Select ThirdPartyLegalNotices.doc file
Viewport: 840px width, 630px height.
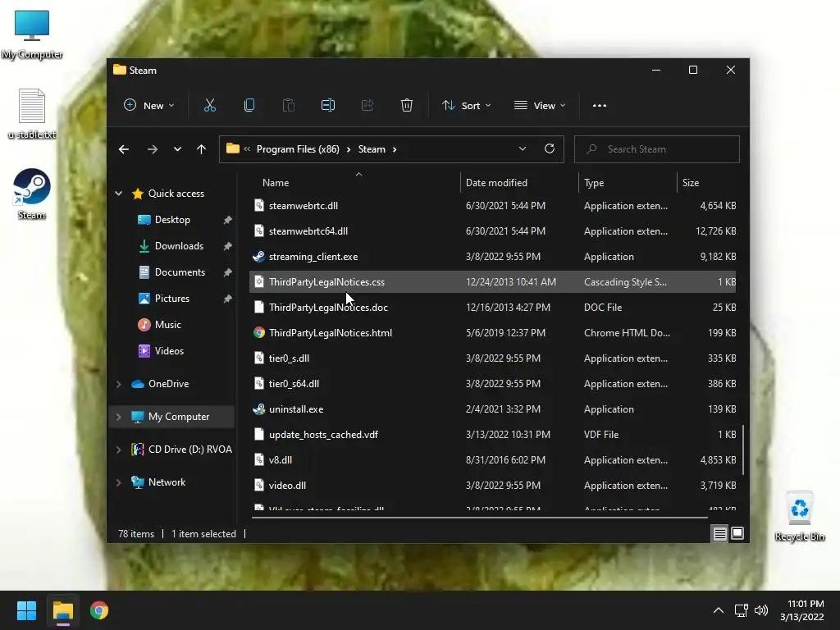pyautogui.click(x=492, y=308)
